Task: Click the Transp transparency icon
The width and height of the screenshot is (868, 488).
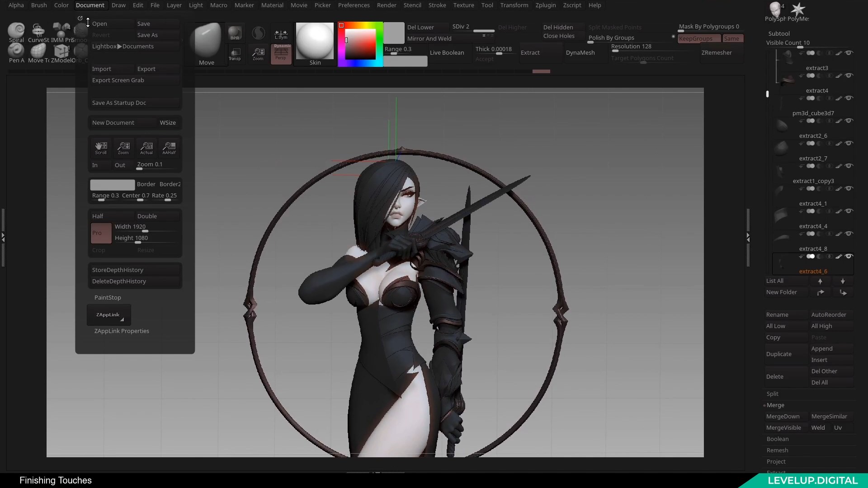Action: tap(235, 54)
